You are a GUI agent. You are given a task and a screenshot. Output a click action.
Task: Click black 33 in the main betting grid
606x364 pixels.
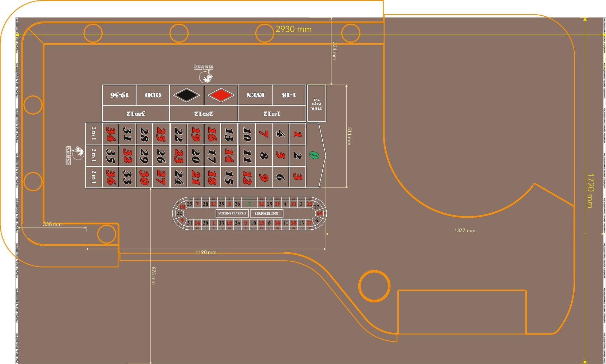pyautogui.click(x=127, y=177)
